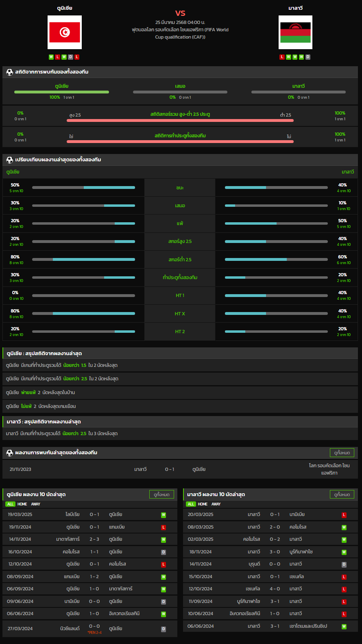
Task: Open the ดูทั้งหมด button for Malawi last 10 matches
Action: point(342,494)
